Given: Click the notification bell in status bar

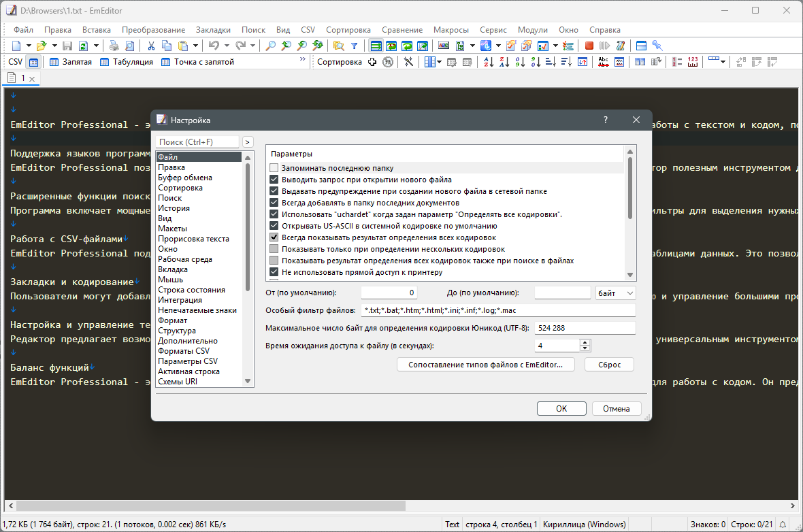Looking at the screenshot, I should pyautogui.click(x=783, y=524).
